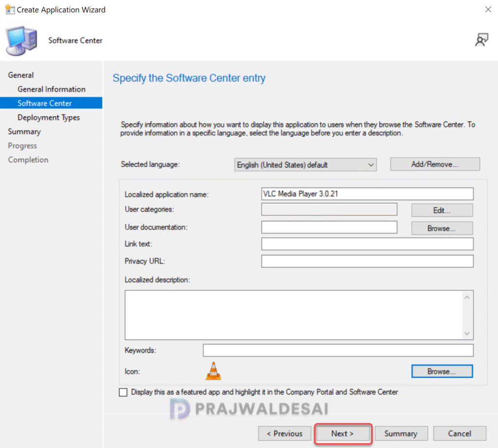Focus the Localized application name field
The height and width of the screenshot is (448, 498).
367,194
